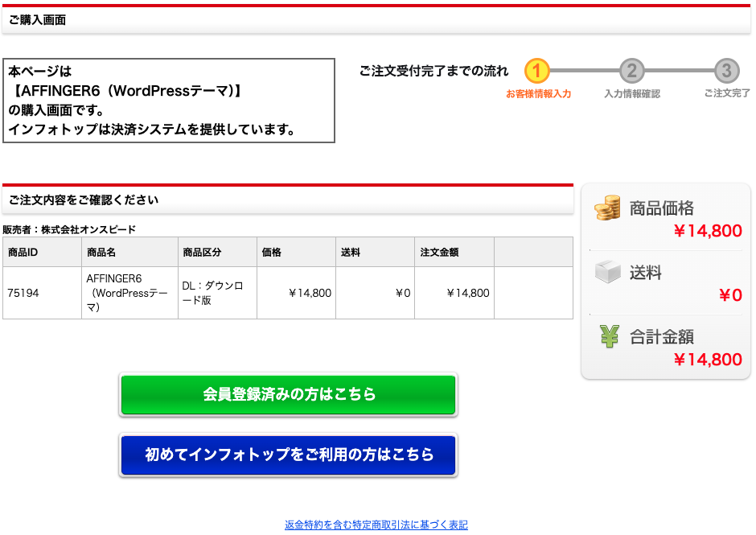
Task: Click the 入力情報確認 step label
Action: click(x=631, y=94)
